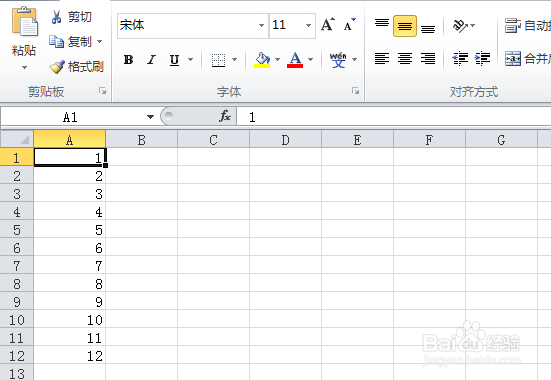The image size is (551, 380).
Task: Click the Paste (粘贴) clipboard icon
Action: click(25, 21)
